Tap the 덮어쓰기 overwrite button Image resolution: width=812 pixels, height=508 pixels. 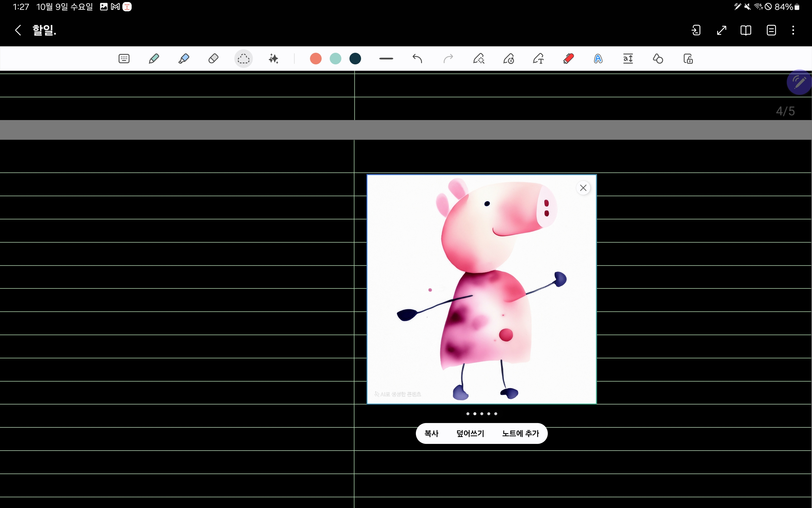[x=470, y=433]
